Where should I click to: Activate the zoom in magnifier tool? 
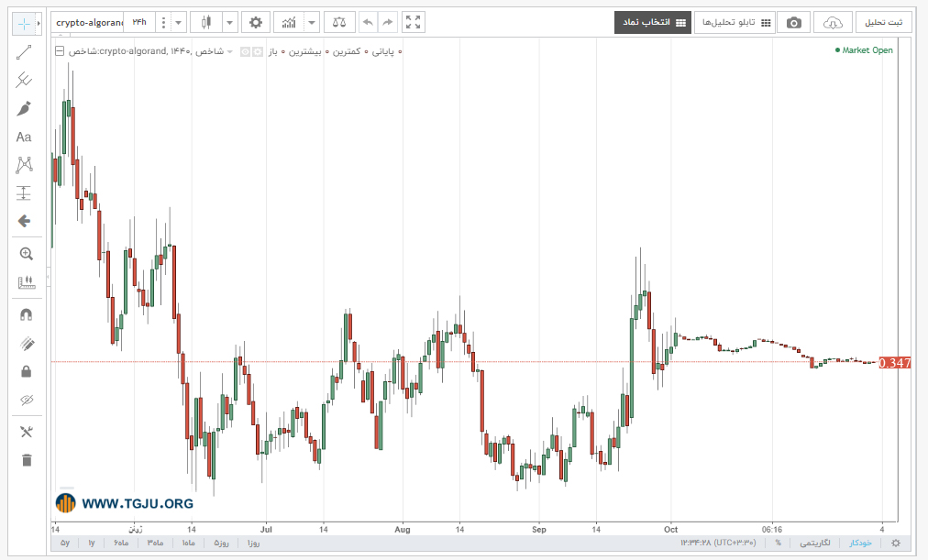26,254
